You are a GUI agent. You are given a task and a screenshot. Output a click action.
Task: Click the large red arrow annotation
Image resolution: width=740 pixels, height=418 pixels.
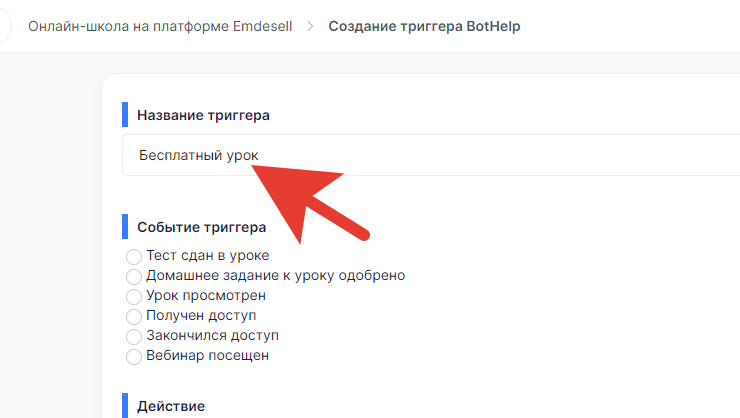307,202
